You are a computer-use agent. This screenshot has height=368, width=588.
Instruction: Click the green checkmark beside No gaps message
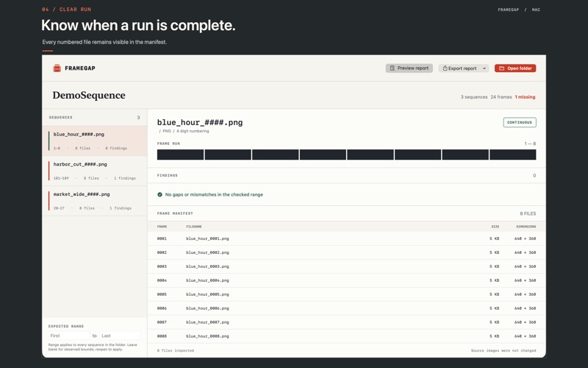tap(159, 194)
